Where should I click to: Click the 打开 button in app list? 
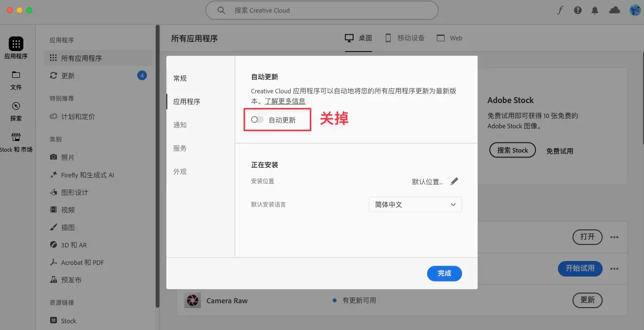(x=588, y=237)
